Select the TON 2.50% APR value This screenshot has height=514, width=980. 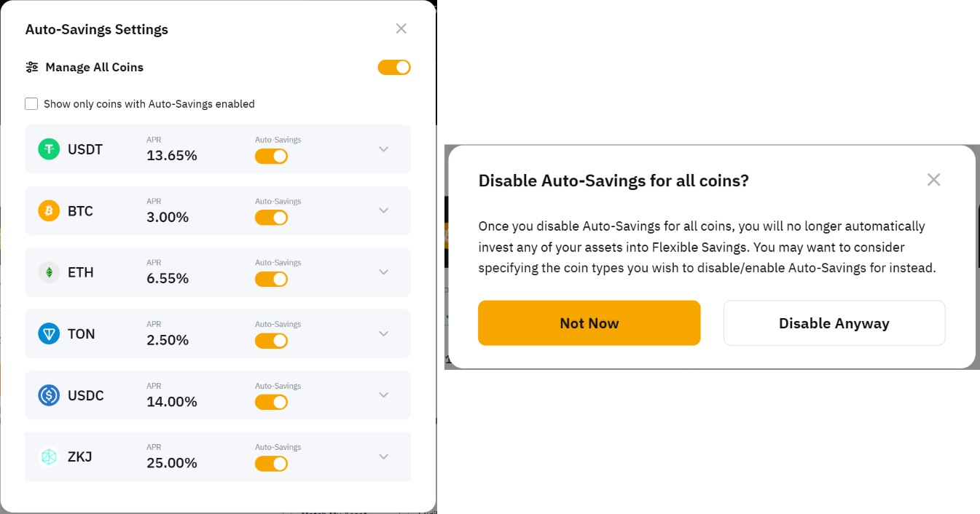[x=168, y=340]
